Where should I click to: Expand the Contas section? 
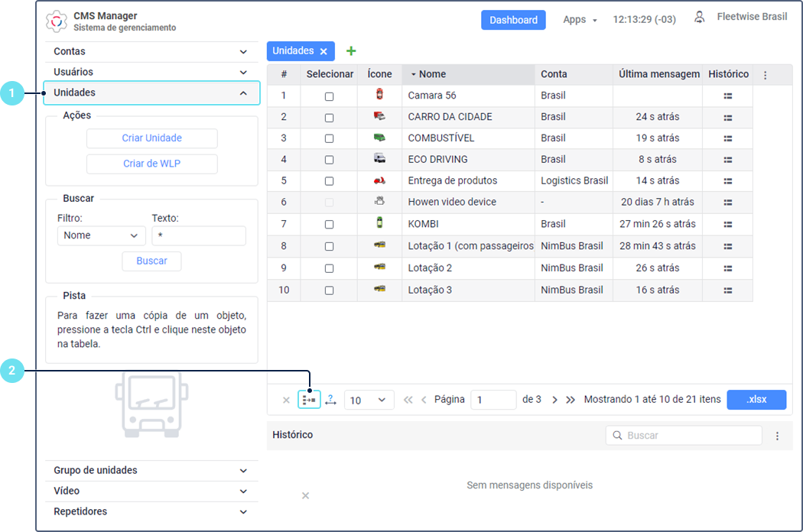tap(151, 52)
